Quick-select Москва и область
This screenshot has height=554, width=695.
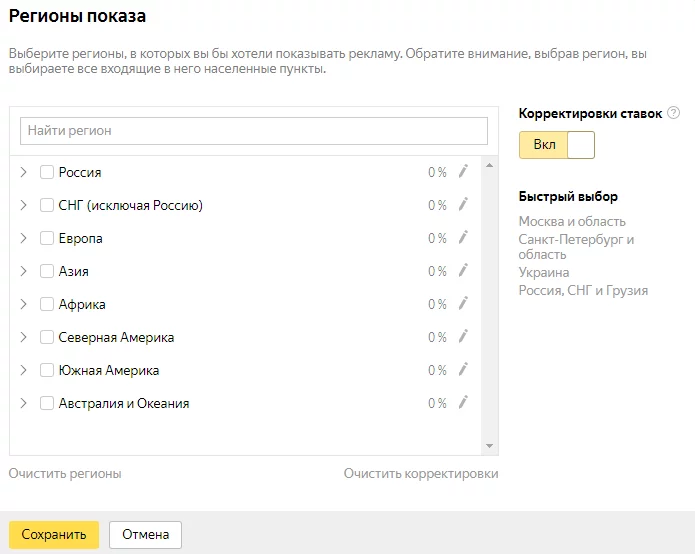pos(572,221)
